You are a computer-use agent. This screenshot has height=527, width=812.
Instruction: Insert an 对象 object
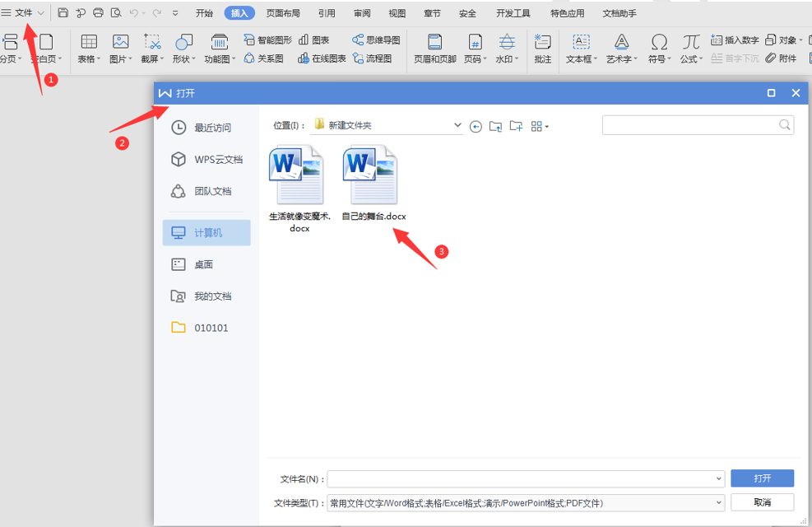(784, 40)
